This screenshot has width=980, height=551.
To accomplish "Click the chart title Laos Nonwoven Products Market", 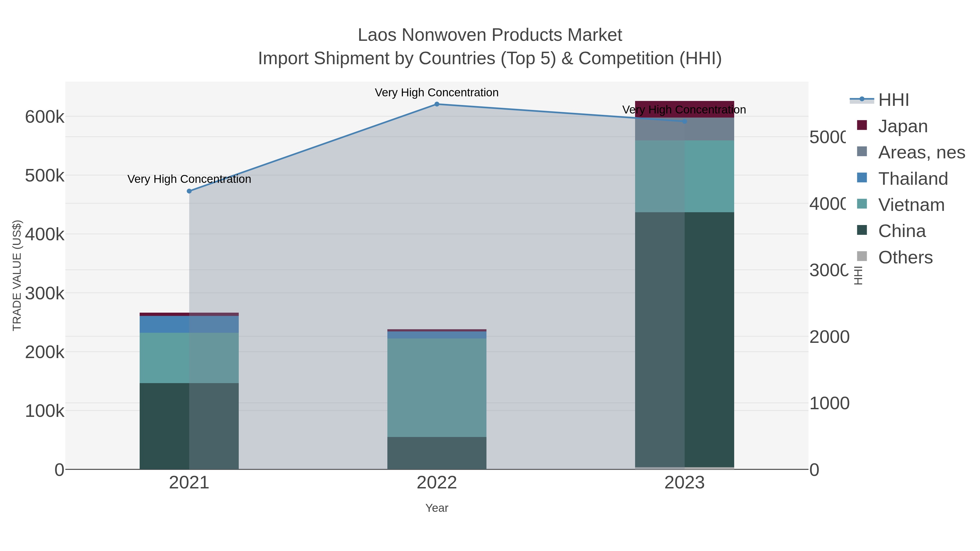I will pos(490,35).
